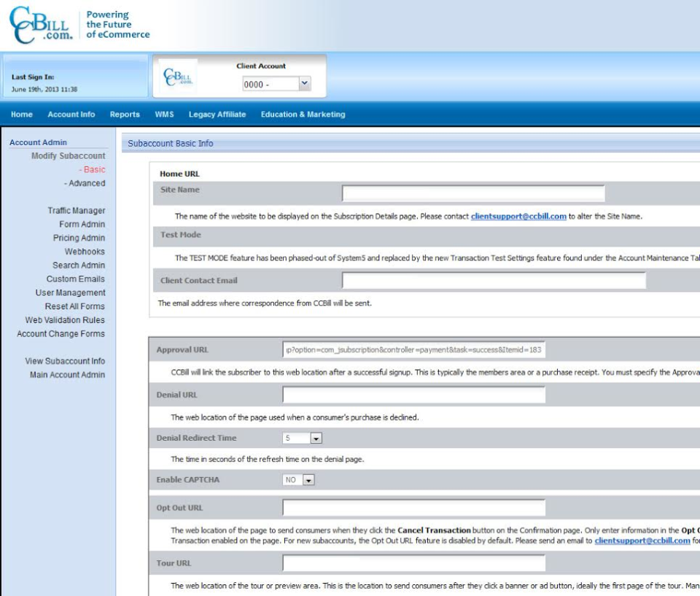The height and width of the screenshot is (596, 700).
Task: Open the Account Info menu
Action: click(x=71, y=115)
